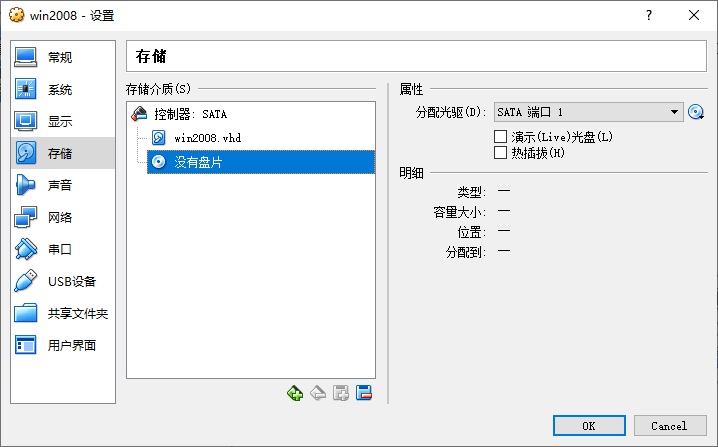Open the 常规 (General) settings page

point(63,57)
